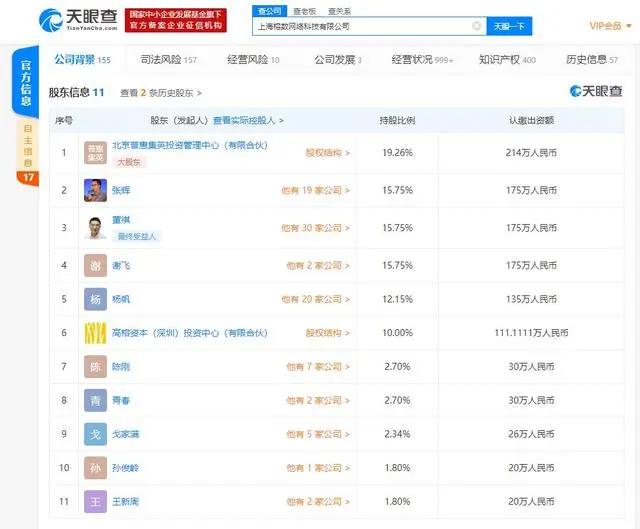This screenshot has height=529, width=640.
Task: Click the 戈 avatar icon for 戈家满
Action: coord(95,434)
